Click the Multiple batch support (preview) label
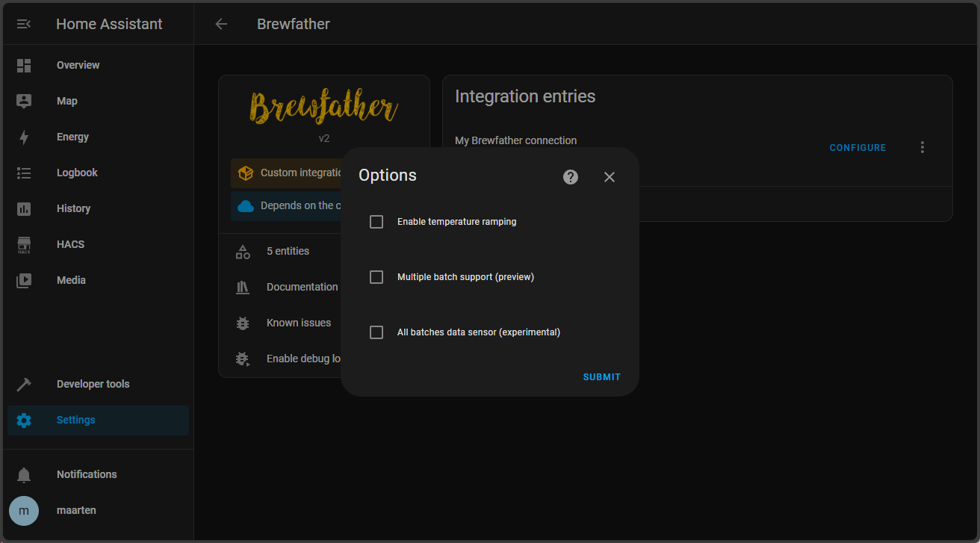Image resolution: width=980 pixels, height=543 pixels. tap(465, 277)
